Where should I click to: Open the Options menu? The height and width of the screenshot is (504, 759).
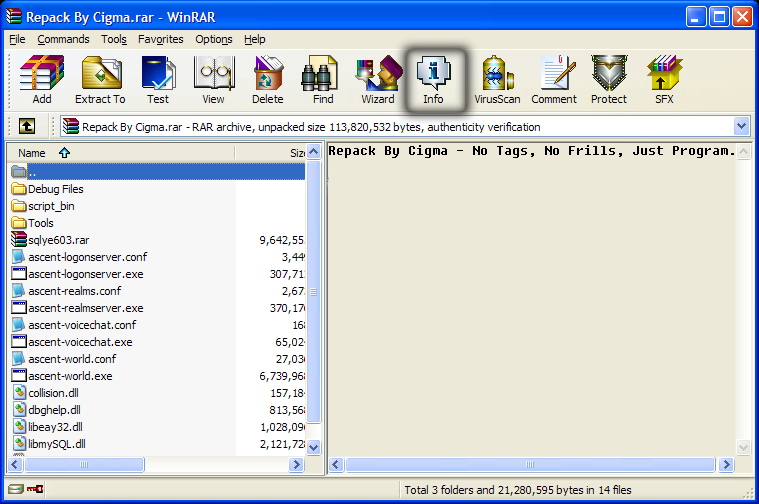point(214,39)
